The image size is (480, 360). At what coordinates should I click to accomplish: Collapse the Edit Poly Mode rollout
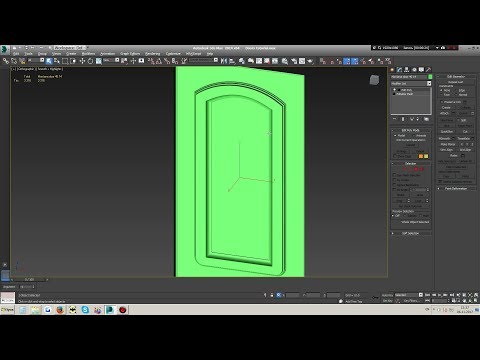pyautogui.click(x=411, y=130)
